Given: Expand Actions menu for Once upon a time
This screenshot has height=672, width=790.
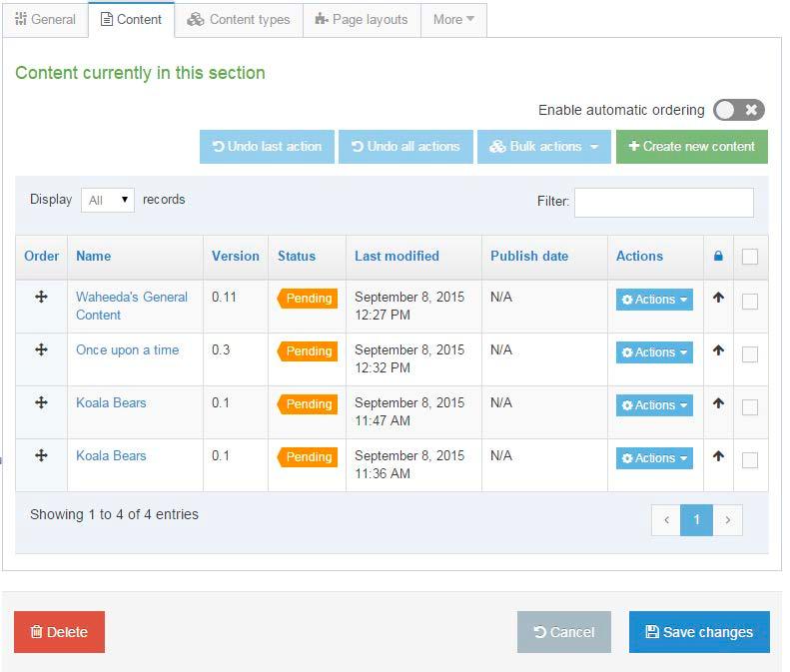Looking at the screenshot, I should (654, 352).
